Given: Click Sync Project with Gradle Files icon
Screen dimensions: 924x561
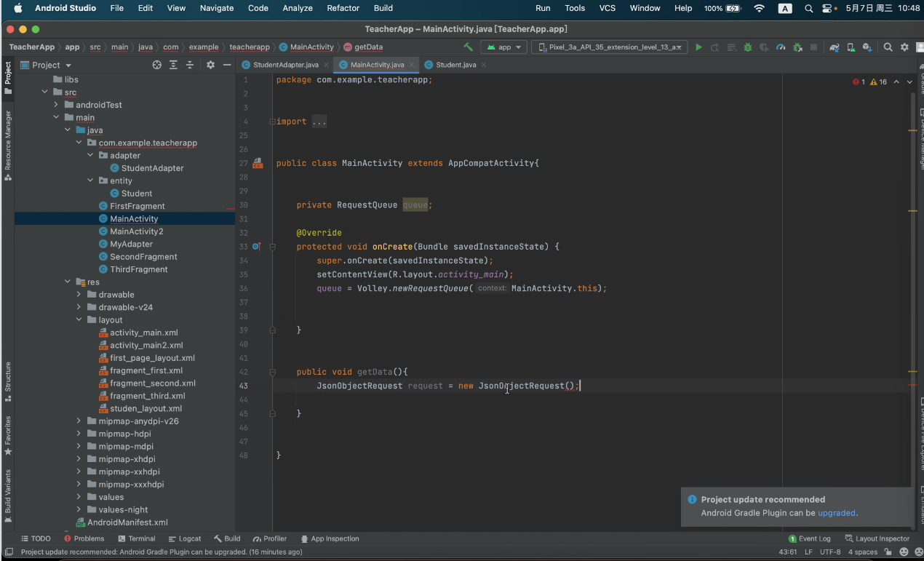Looking at the screenshot, I should click(834, 47).
